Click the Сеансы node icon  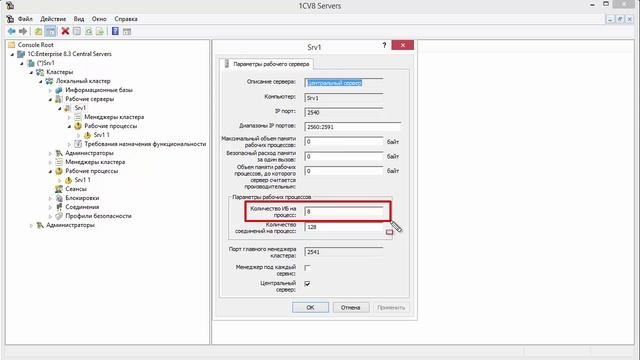[x=59, y=189]
